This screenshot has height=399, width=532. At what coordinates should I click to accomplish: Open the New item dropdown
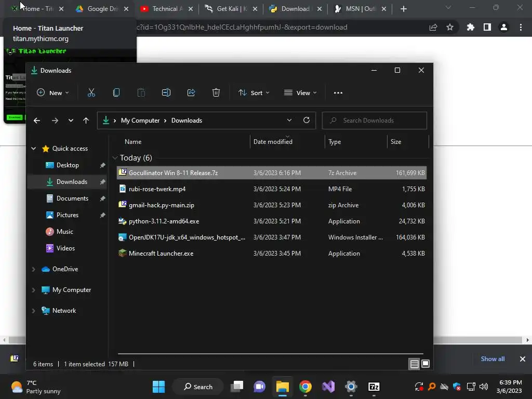(53, 92)
